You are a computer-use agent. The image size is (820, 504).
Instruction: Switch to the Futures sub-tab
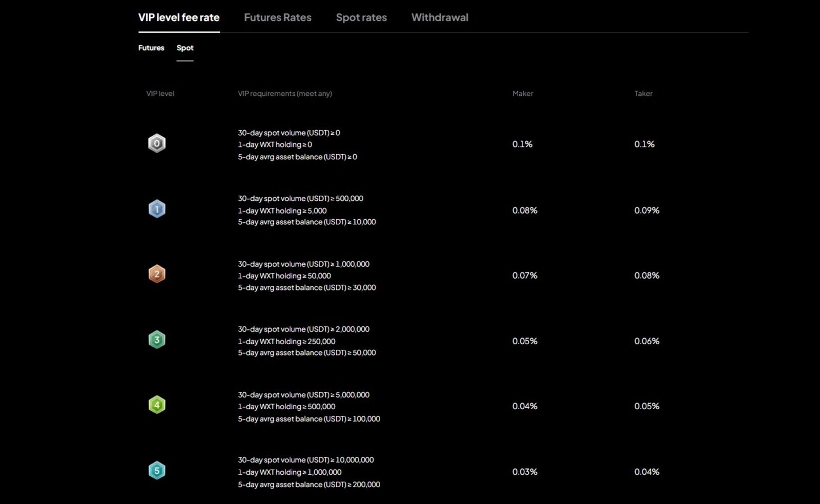(151, 48)
